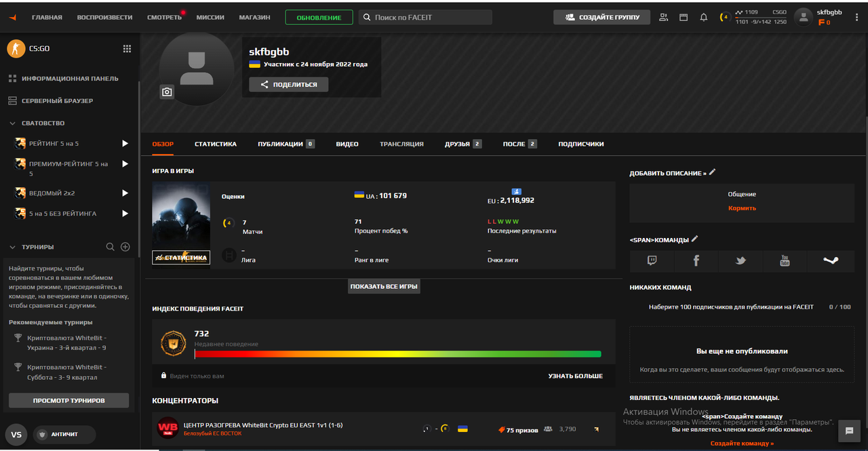This screenshot has width=868, height=451.
Task: Open the МАГАЗИН menu item
Action: click(254, 17)
